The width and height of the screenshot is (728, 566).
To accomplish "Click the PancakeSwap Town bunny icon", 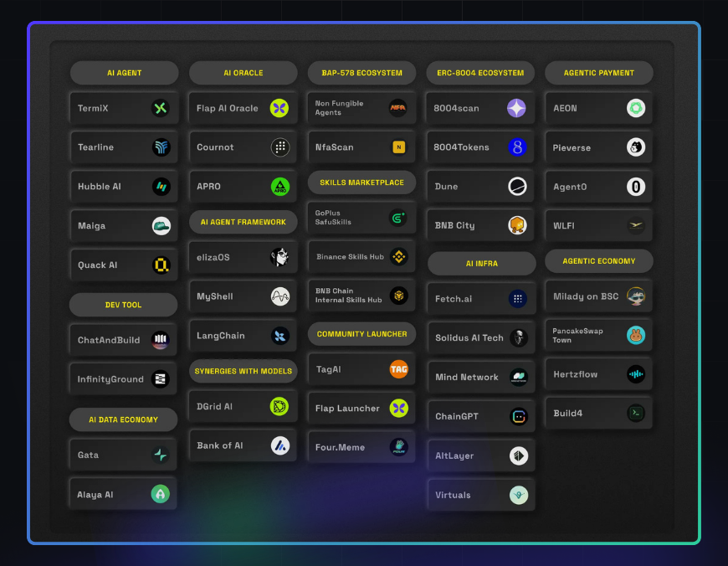I will (x=636, y=335).
